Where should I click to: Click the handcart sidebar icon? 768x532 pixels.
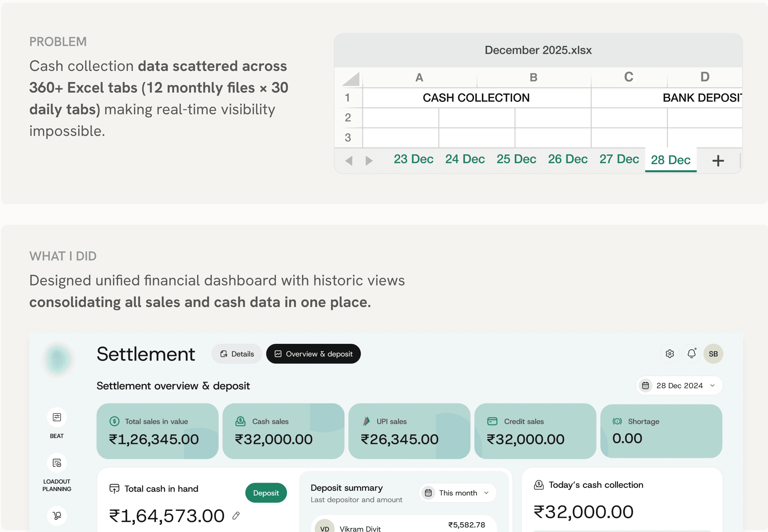(57, 515)
